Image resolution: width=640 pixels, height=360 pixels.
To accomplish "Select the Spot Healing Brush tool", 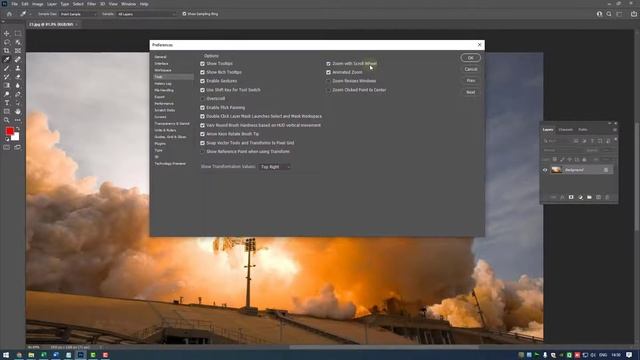I will point(18,60).
